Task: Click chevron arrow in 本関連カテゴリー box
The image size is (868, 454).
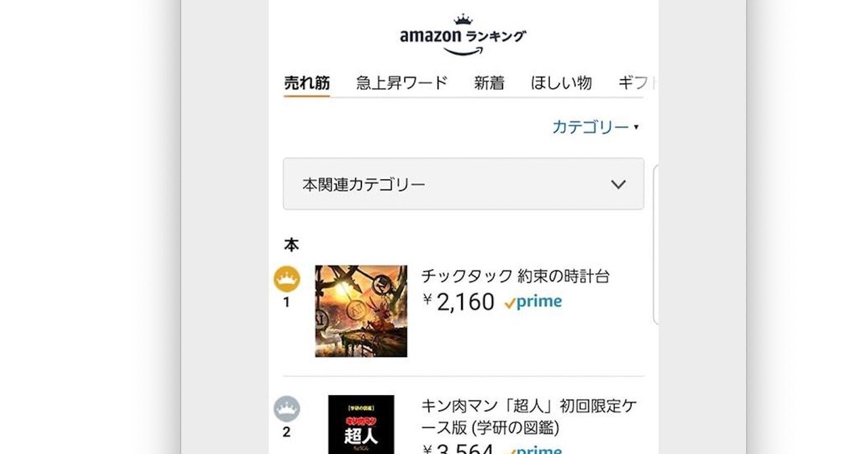Action: tap(618, 184)
